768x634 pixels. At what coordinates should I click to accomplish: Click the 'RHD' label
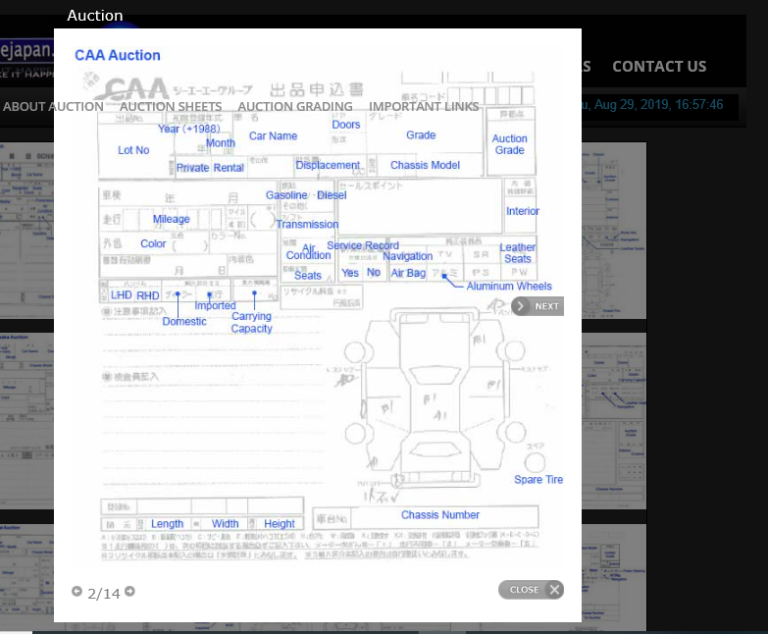click(147, 295)
